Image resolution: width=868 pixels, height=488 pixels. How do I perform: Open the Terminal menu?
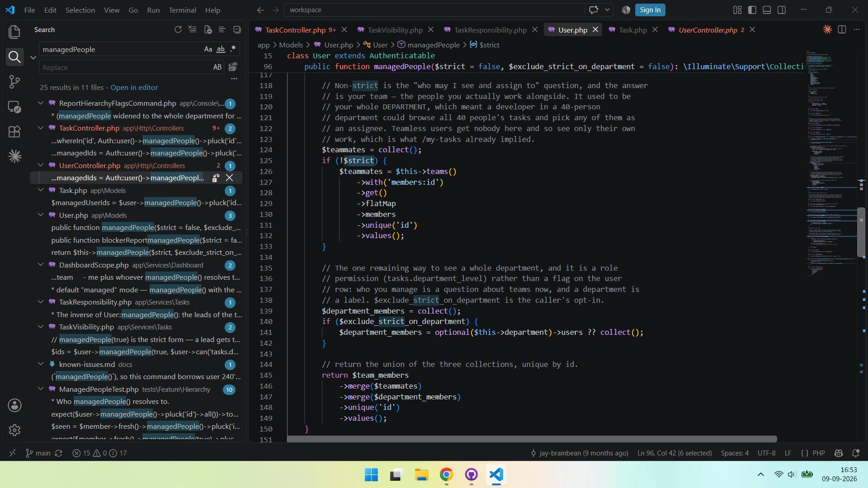click(x=182, y=10)
